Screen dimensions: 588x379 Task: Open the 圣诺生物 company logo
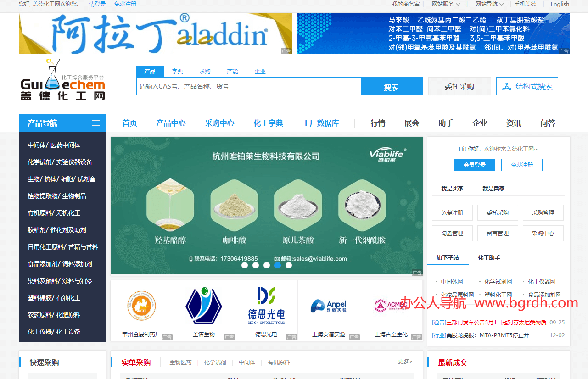coord(204,306)
